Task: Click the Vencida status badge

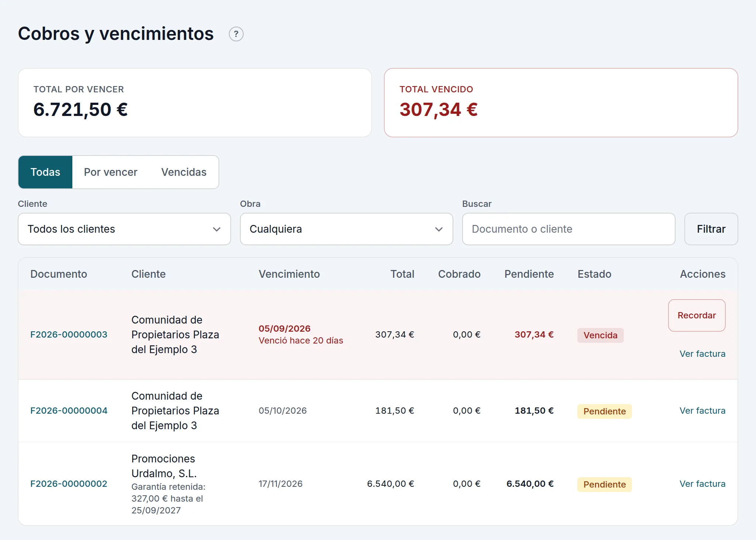Action: coord(600,335)
